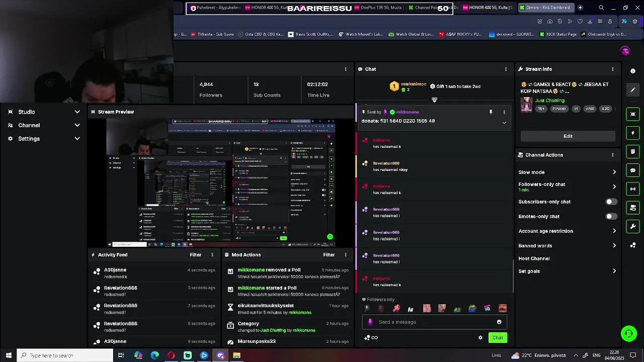
Task: Open the Chat panel three-dot menu
Action: coord(506,69)
